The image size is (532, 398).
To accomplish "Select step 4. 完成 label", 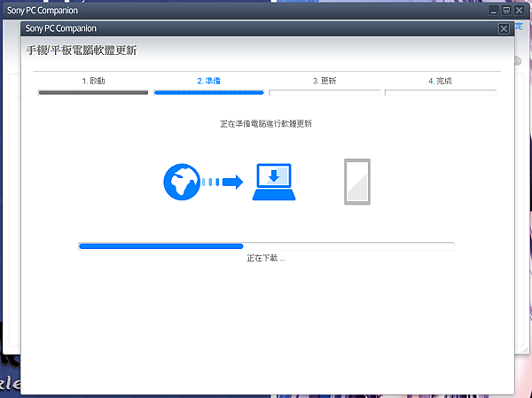I will 440,81.
